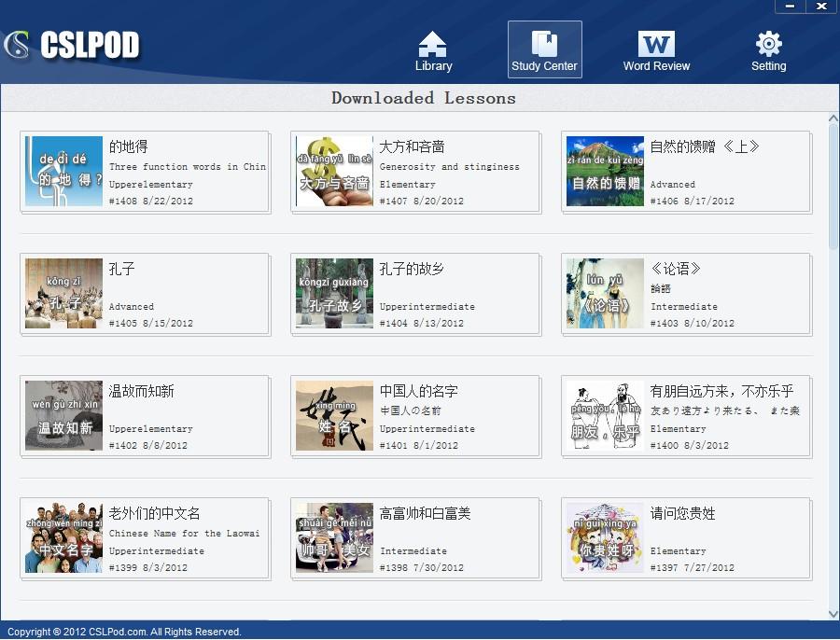840x640 pixels.
Task: Click the CSLPOD logo
Action: click(72, 45)
